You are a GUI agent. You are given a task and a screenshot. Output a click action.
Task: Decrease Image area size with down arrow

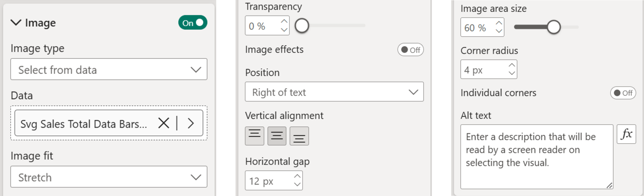(499, 31)
